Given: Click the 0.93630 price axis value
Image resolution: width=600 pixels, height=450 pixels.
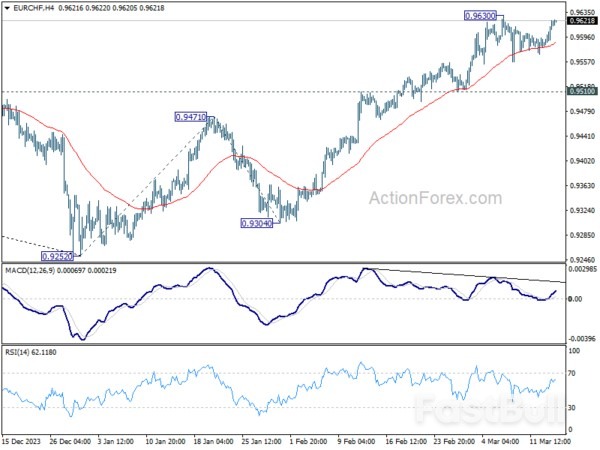Looking at the screenshot, I should pos(582,186).
